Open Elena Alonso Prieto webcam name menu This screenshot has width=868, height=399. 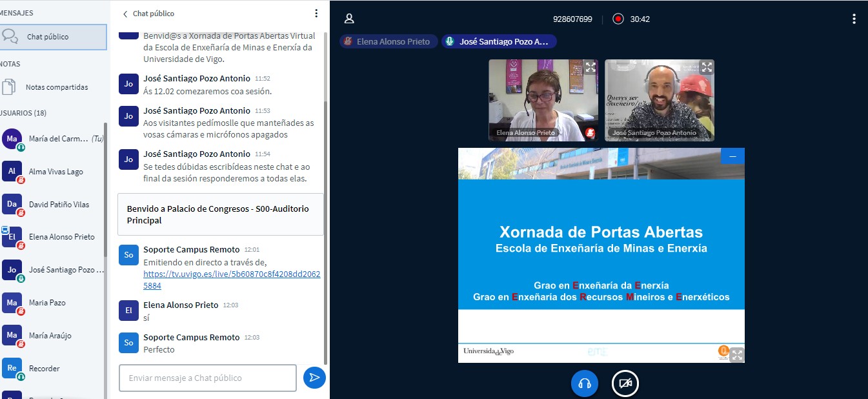pos(525,133)
